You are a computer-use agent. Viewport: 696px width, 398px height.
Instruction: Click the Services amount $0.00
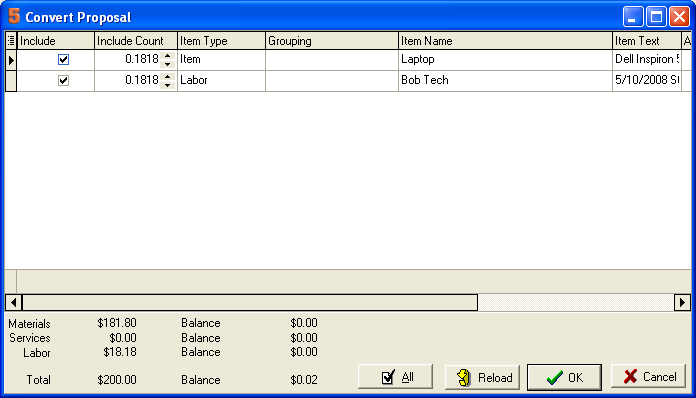123,338
